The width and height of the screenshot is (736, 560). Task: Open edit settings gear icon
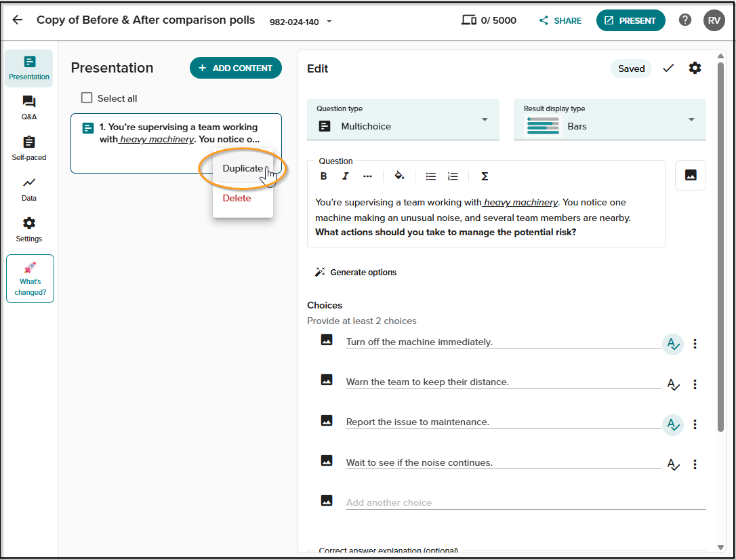click(x=695, y=68)
